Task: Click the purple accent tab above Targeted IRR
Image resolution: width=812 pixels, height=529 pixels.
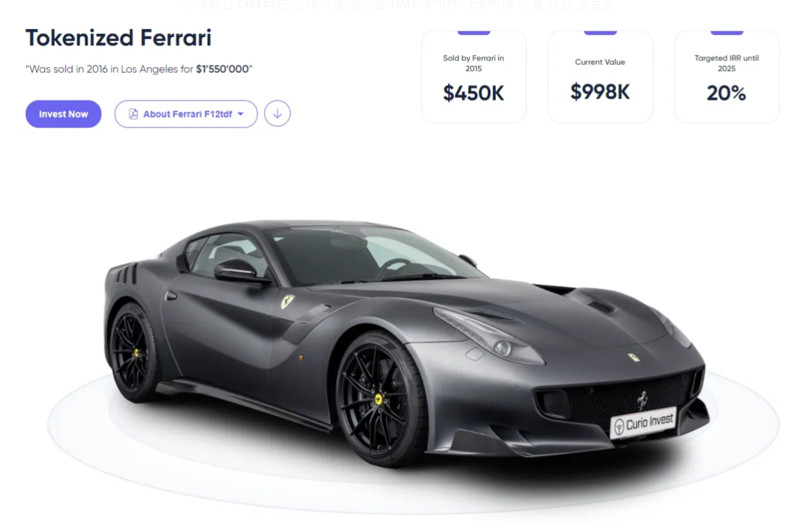Action: tap(727, 32)
